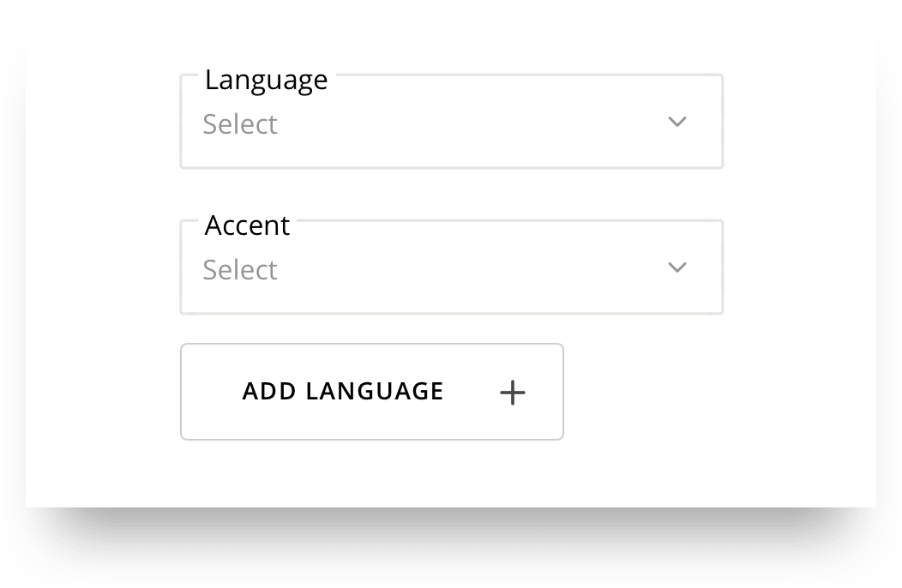Open the Accent dropdown
The image size is (902, 588).
pos(451,268)
